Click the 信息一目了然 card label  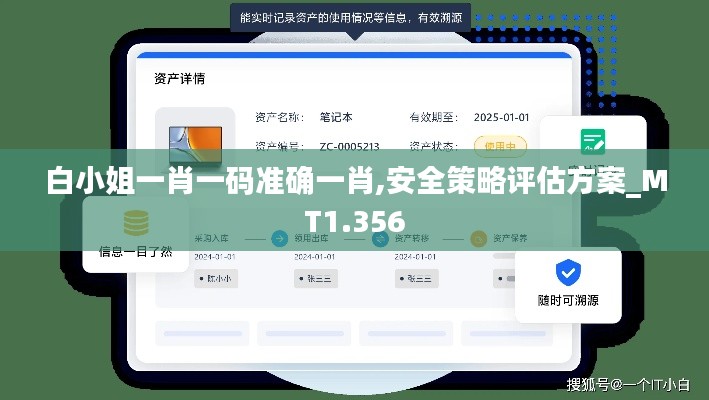coord(135,251)
